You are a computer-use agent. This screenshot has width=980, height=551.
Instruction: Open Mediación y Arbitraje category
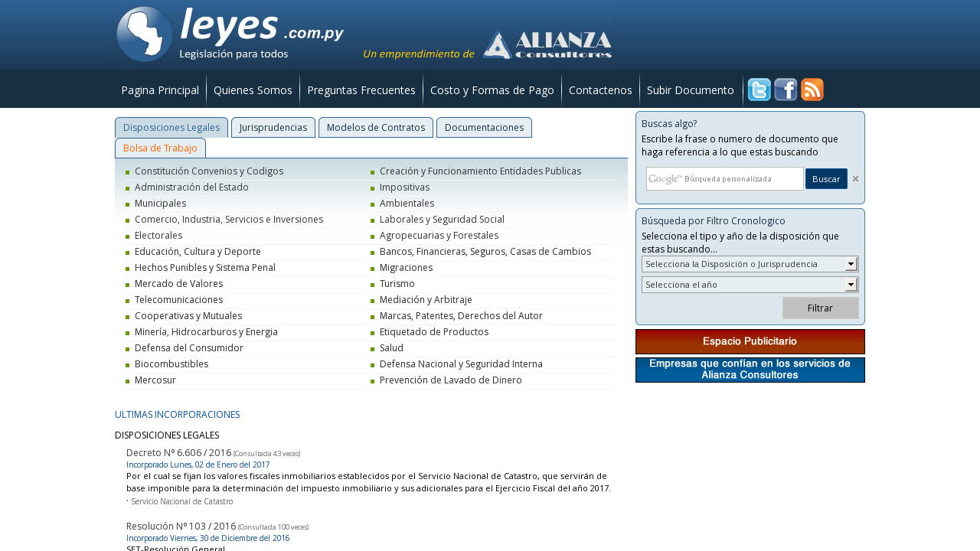pos(426,300)
